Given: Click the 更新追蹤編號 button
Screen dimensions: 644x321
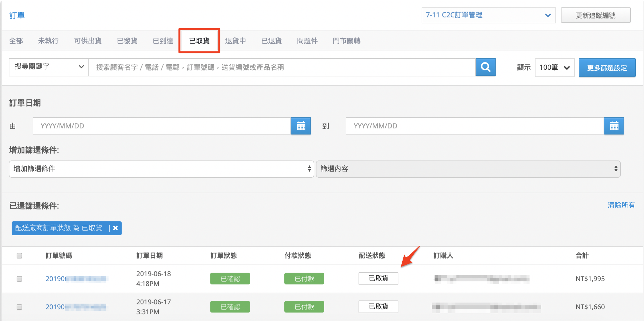Looking at the screenshot, I should (x=596, y=15).
